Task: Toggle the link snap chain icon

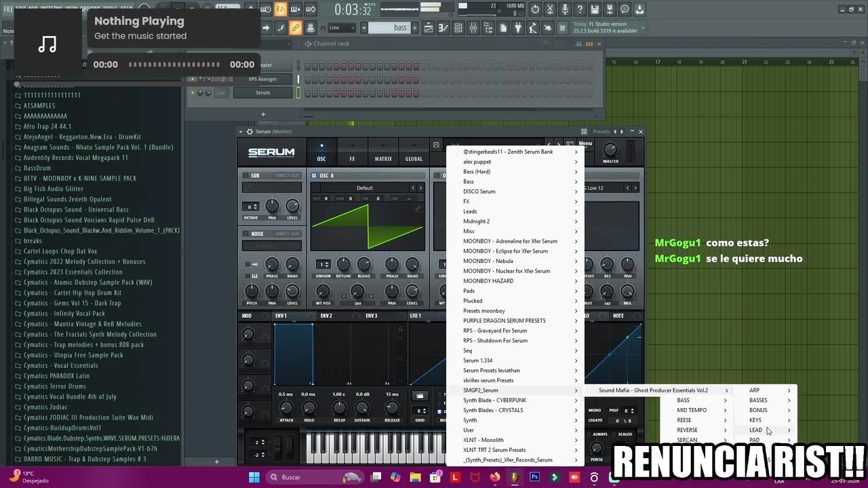Action: coord(295,28)
